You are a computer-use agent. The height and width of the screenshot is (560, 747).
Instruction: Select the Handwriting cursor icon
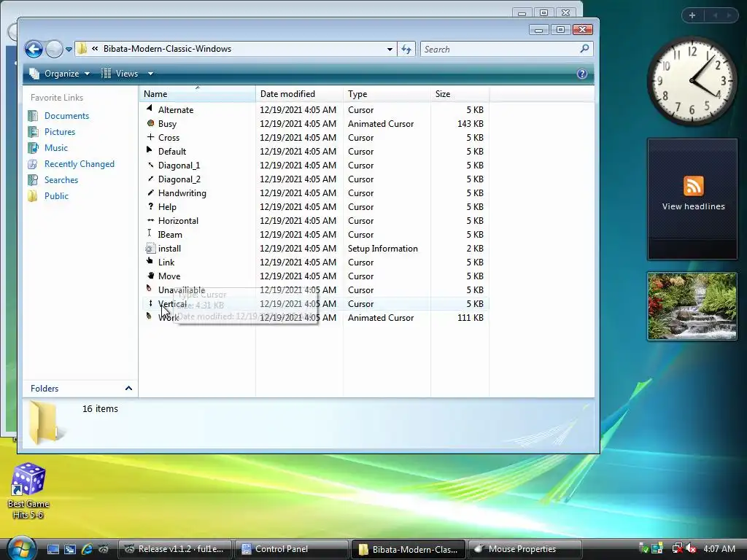tap(150, 192)
